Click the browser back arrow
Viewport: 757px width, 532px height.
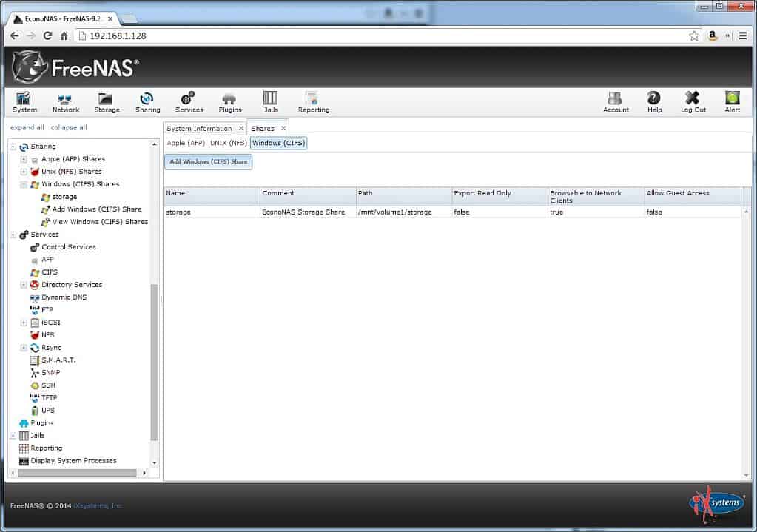(15, 36)
